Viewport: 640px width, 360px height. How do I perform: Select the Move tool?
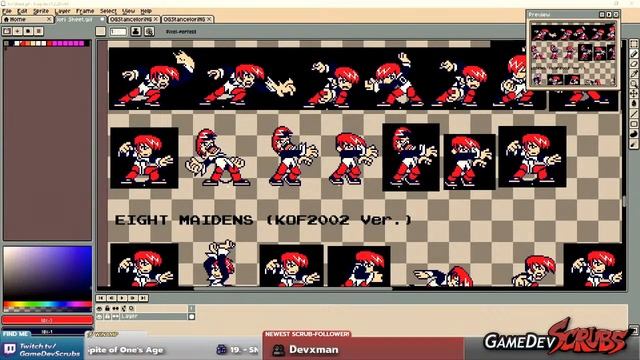pos(633,94)
